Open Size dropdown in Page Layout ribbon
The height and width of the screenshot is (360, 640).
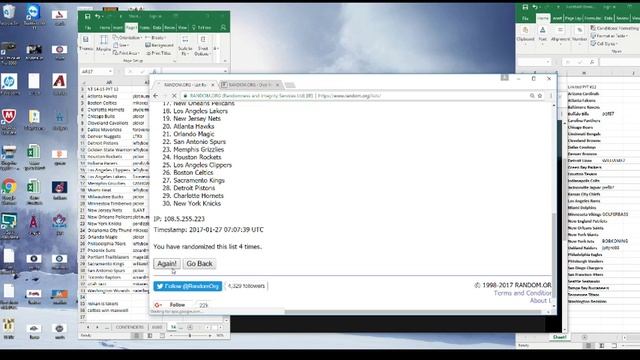121,45
